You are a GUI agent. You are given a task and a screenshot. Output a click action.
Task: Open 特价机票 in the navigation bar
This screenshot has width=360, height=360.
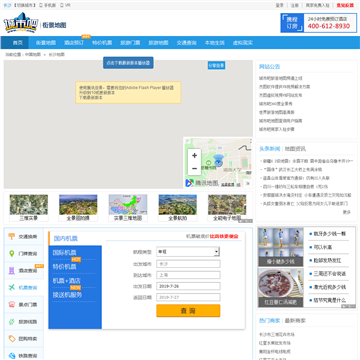coord(102,43)
